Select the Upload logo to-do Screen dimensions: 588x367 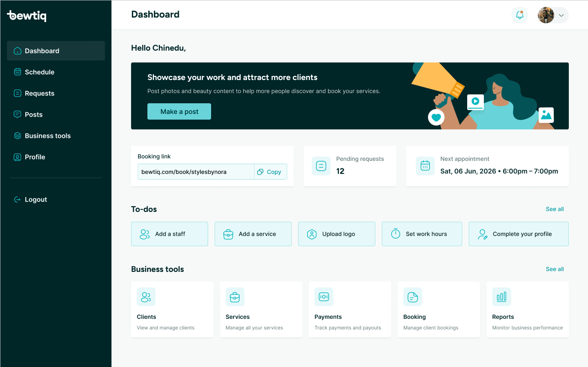point(336,234)
